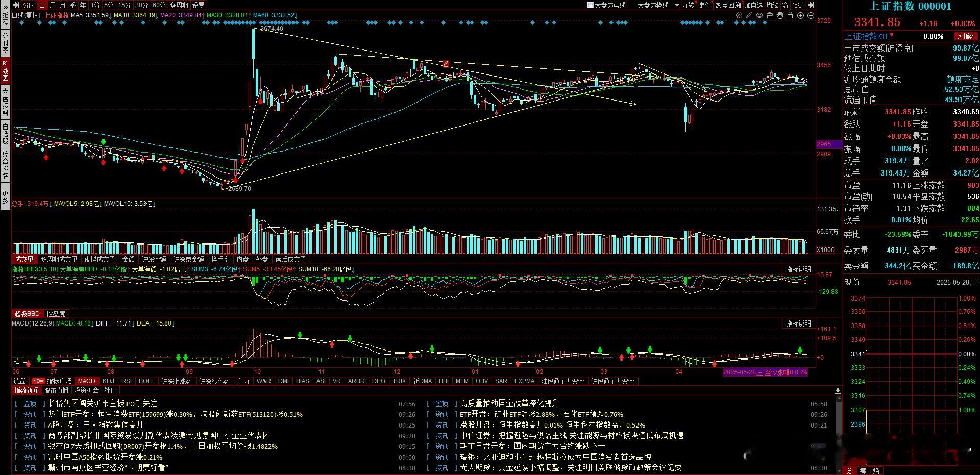Open news 高质量推动国企改革深化提升

pos(509,404)
